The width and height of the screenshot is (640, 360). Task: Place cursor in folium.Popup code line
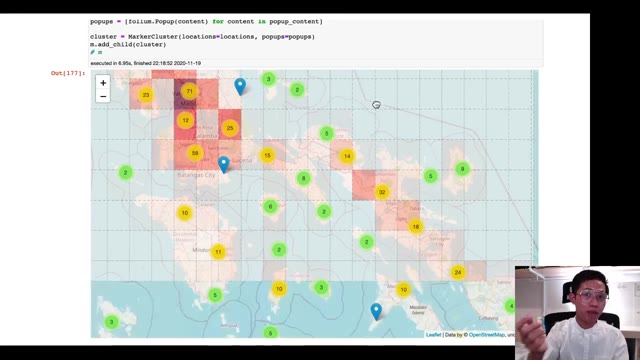coord(206,22)
